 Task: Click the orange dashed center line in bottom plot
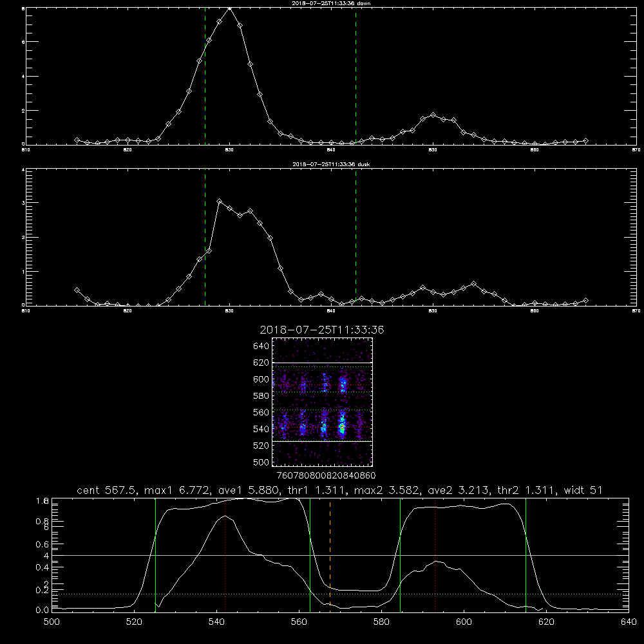pos(330,555)
